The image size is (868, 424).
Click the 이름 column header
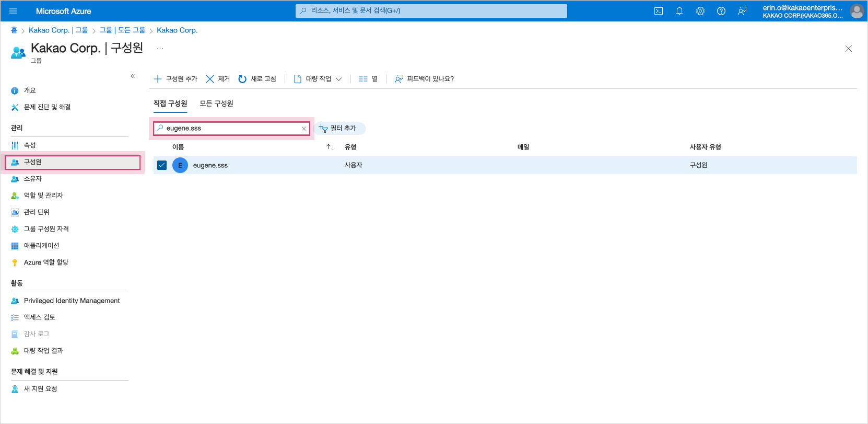click(x=178, y=147)
